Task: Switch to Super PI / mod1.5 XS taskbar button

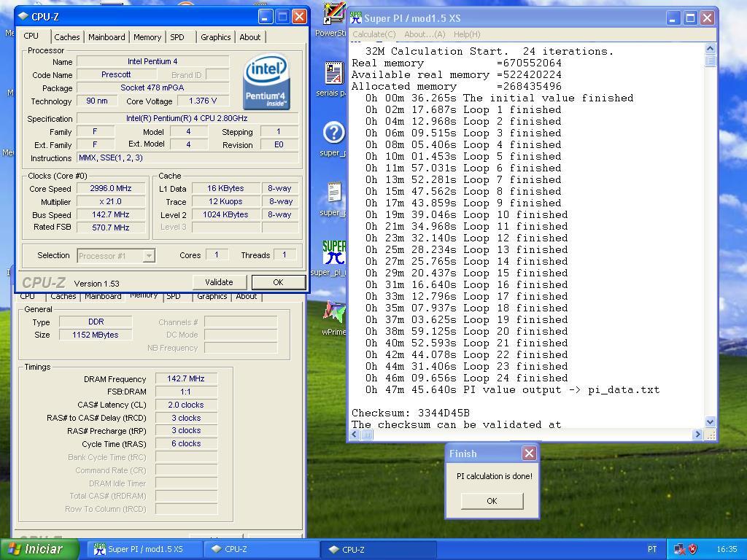Action: coord(144,549)
